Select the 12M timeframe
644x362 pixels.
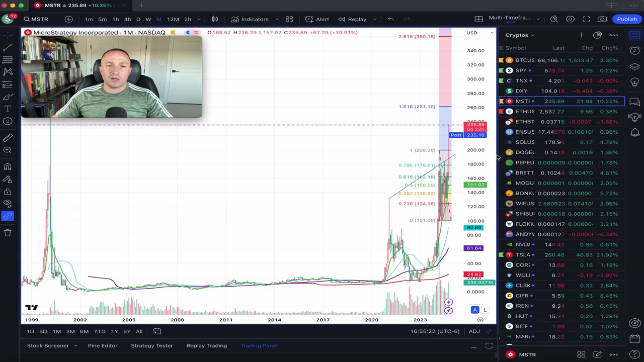(173, 19)
